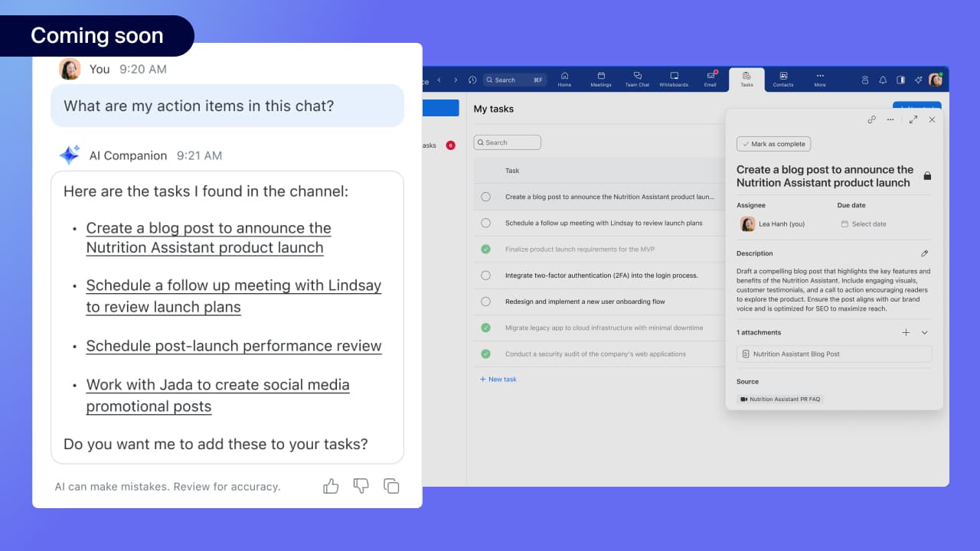
Task: Expand task panel to full view
Action: pyautogui.click(x=913, y=119)
